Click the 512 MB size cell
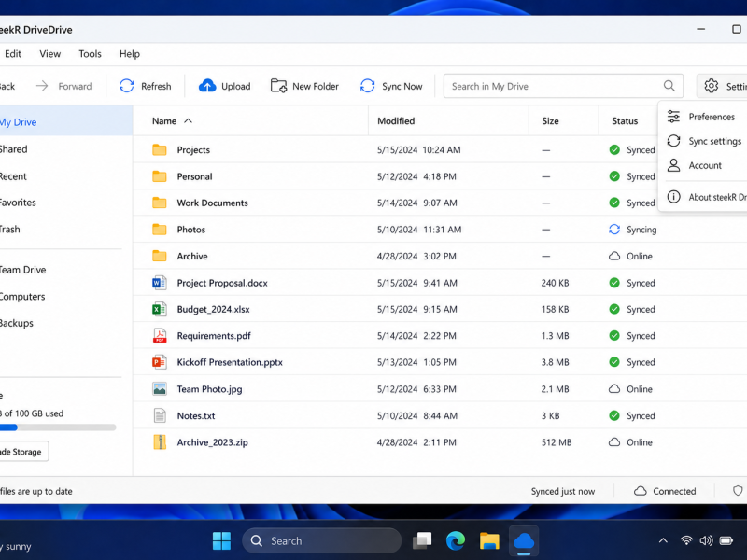The width and height of the screenshot is (747, 560). [x=557, y=442]
